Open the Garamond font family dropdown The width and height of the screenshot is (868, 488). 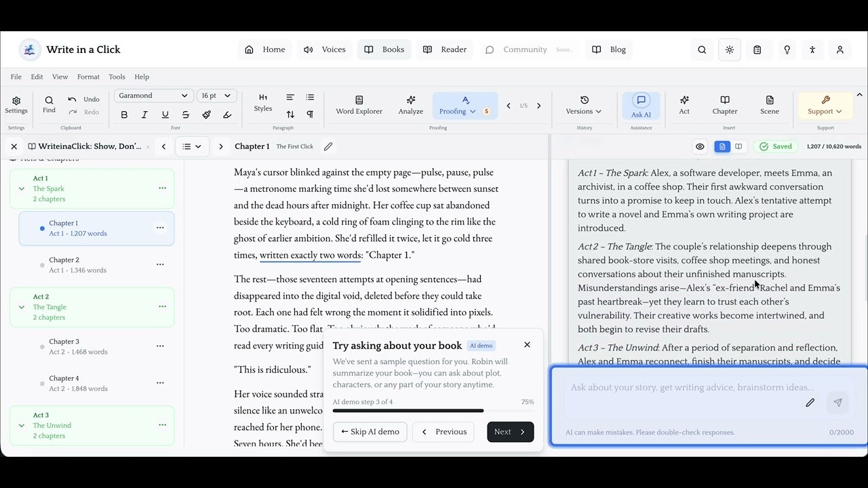click(153, 96)
